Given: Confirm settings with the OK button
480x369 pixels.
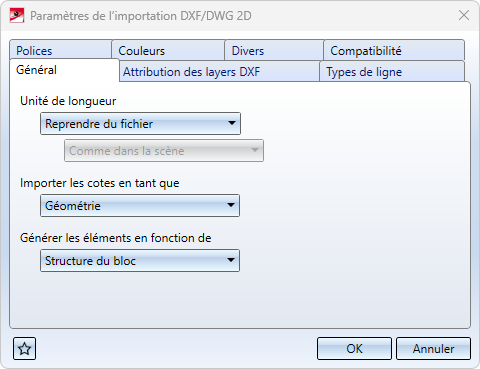Looking at the screenshot, I should [354, 349].
